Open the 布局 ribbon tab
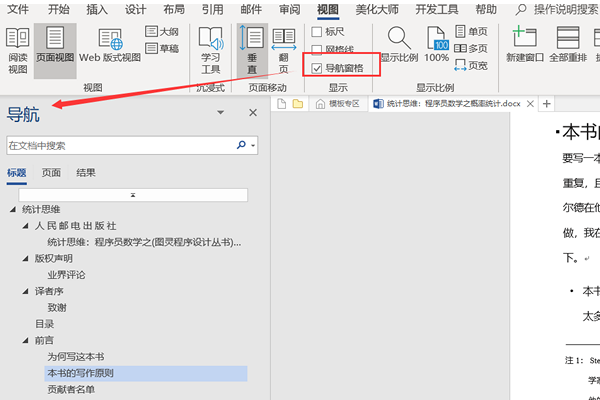600x400 pixels. point(174,9)
